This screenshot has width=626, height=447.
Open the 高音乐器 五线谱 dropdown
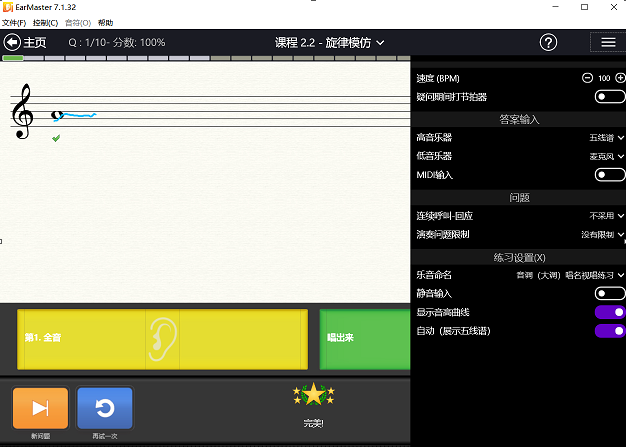(x=606, y=138)
